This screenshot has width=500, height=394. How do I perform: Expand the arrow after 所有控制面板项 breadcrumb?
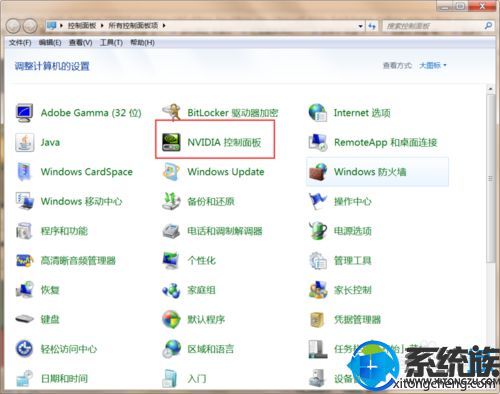point(164,25)
